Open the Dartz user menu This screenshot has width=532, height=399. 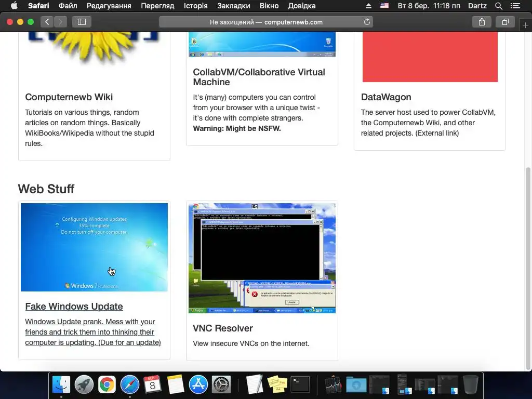477,6
